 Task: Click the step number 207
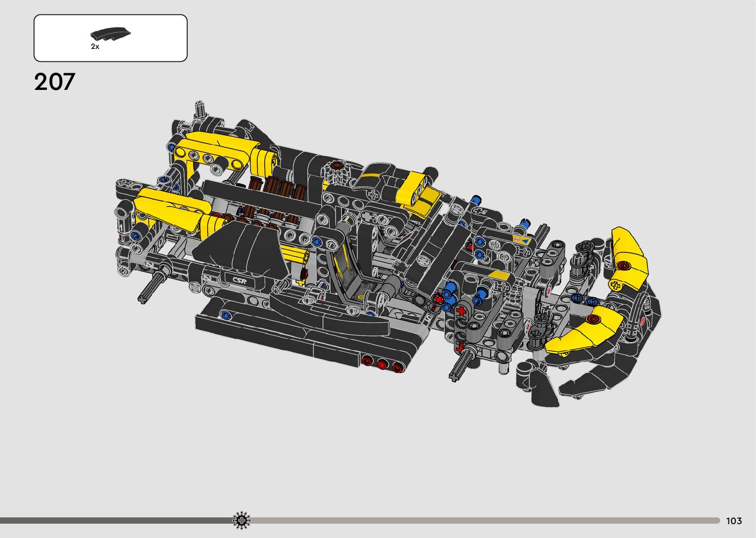click(x=54, y=82)
